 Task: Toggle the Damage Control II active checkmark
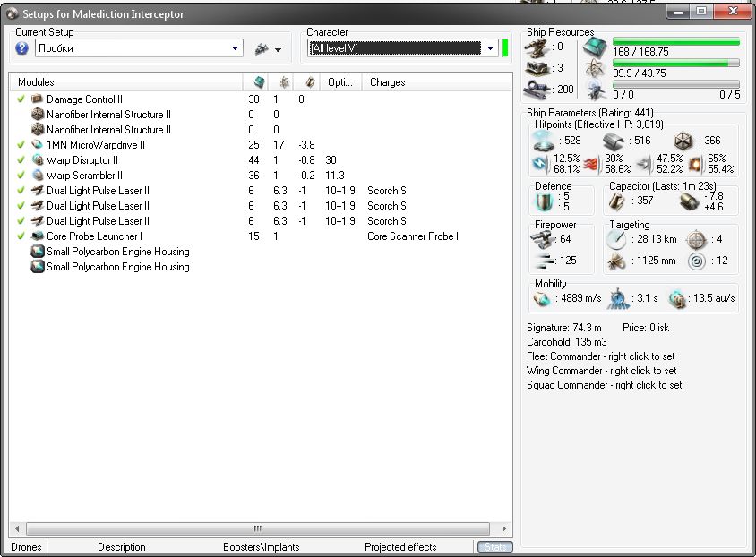pyautogui.click(x=21, y=99)
